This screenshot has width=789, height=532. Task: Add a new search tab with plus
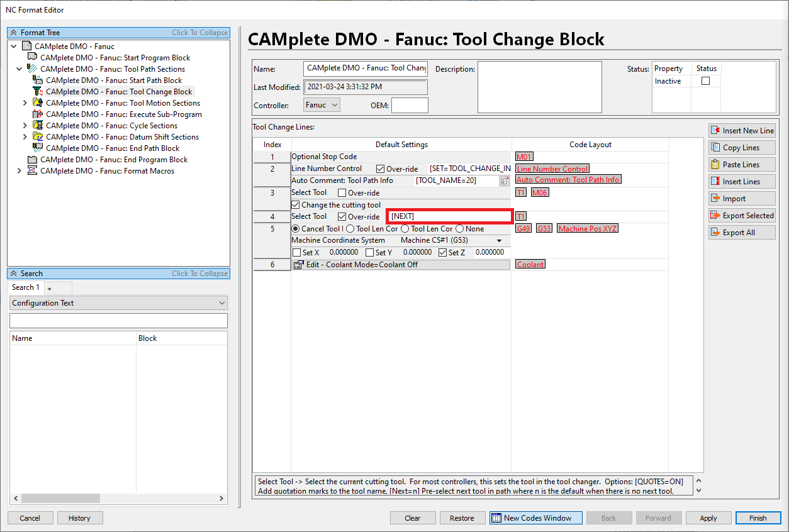[x=50, y=288]
